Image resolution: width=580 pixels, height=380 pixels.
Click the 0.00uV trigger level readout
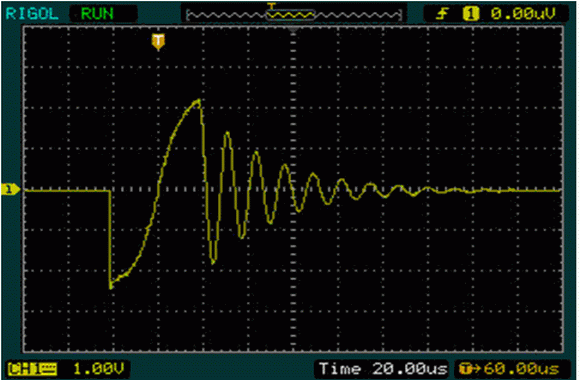pyautogui.click(x=523, y=14)
